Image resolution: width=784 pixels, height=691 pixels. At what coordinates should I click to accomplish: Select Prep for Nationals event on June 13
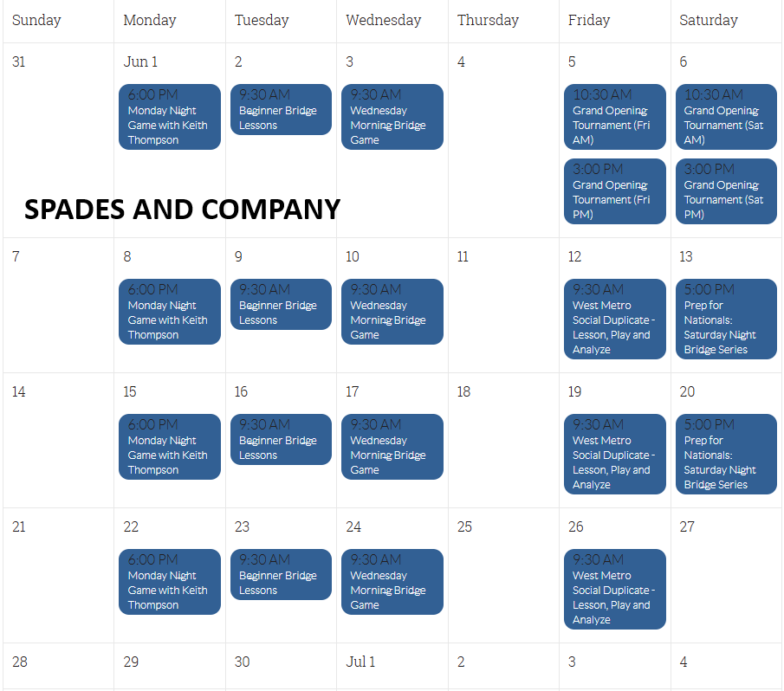coord(726,319)
